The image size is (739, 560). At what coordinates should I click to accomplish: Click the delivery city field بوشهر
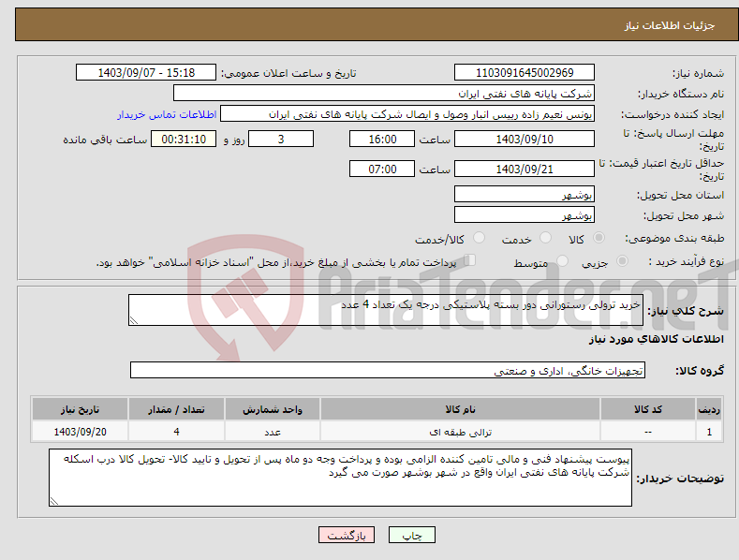click(x=525, y=215)
